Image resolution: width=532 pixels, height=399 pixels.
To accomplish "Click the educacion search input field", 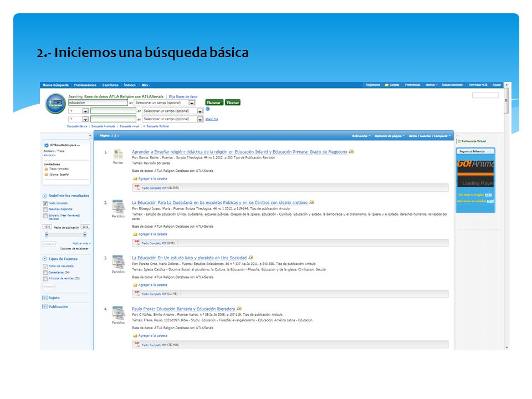I will point(98,103).
